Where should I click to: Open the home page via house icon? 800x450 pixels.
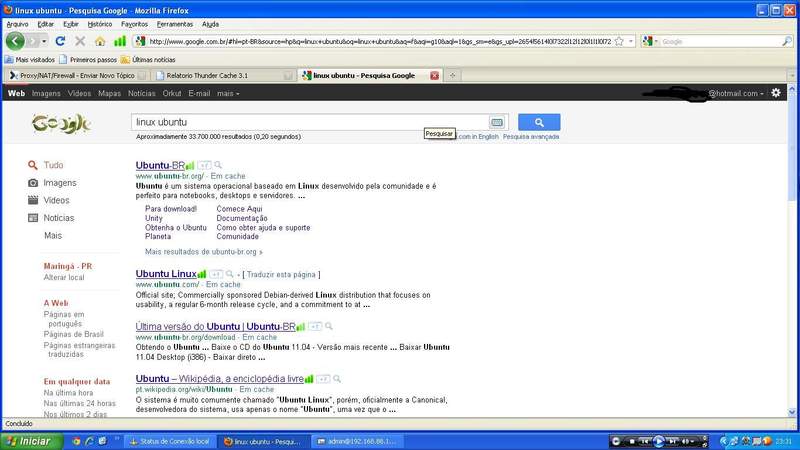click(100, 41)
